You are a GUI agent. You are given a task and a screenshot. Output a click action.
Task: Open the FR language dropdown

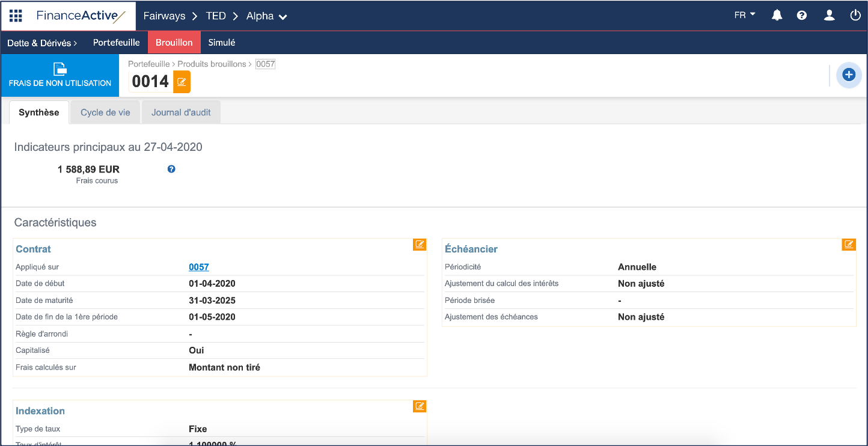745,16
